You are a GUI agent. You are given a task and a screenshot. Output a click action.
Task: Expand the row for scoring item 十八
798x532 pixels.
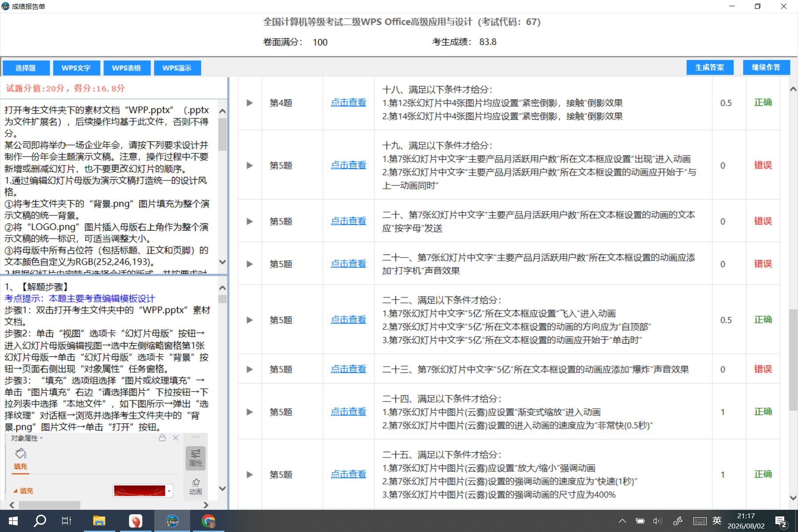tap(250, 103)
